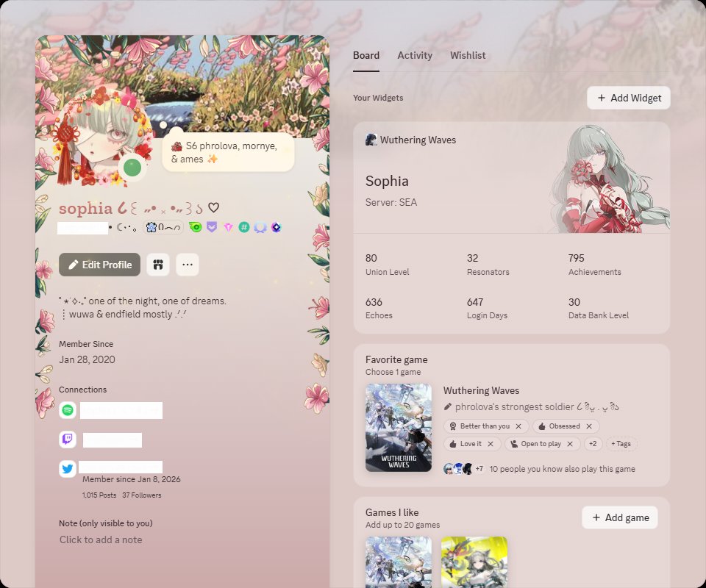Click the pencil icon beside phrolova's strongest soldier

tap(448, 406)
